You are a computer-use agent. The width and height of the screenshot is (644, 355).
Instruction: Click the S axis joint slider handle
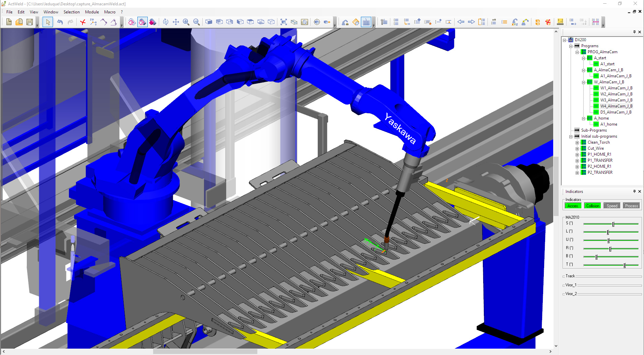[x=613, y=224]
